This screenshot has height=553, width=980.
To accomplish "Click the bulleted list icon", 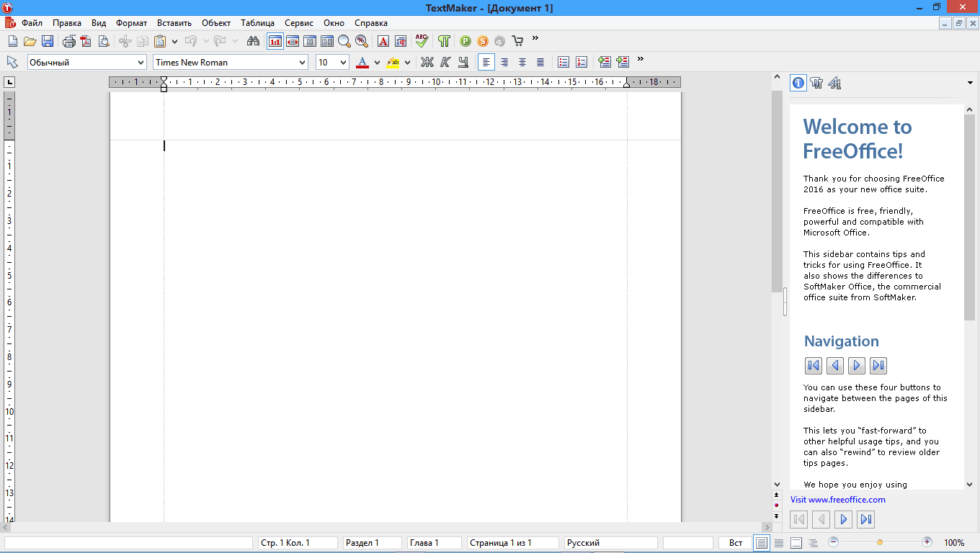I will 563,63.
